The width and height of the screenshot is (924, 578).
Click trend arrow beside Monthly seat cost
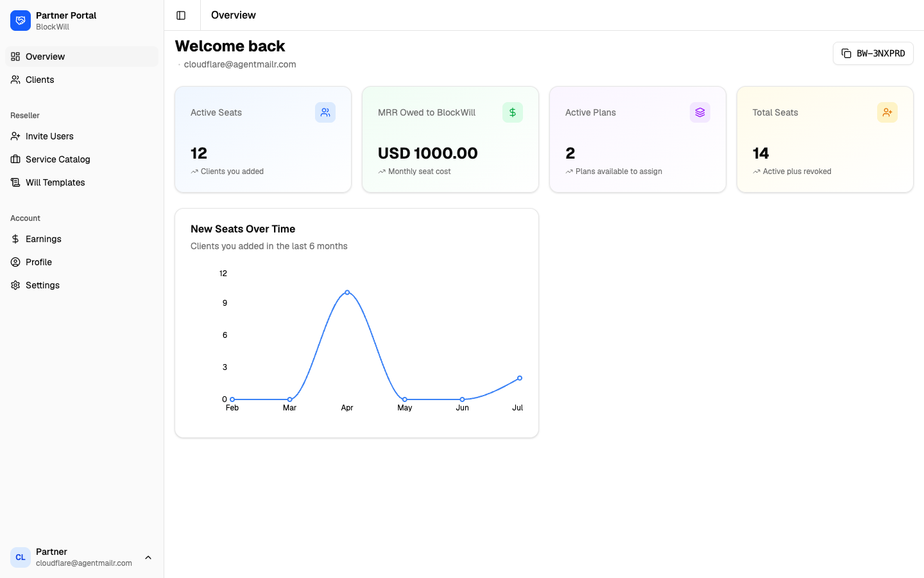382,171
